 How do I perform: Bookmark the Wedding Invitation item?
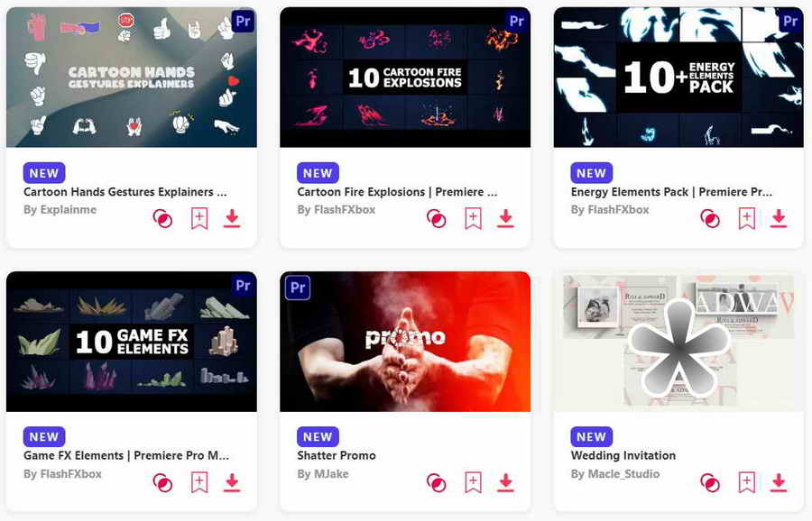pos(746,482)
